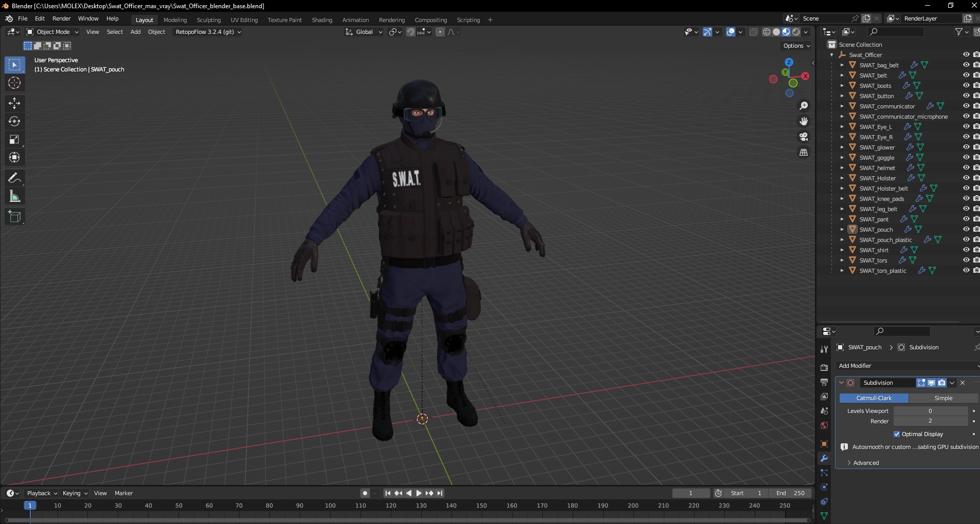
Task: Play the animation forward
Action: coord(419,493)
